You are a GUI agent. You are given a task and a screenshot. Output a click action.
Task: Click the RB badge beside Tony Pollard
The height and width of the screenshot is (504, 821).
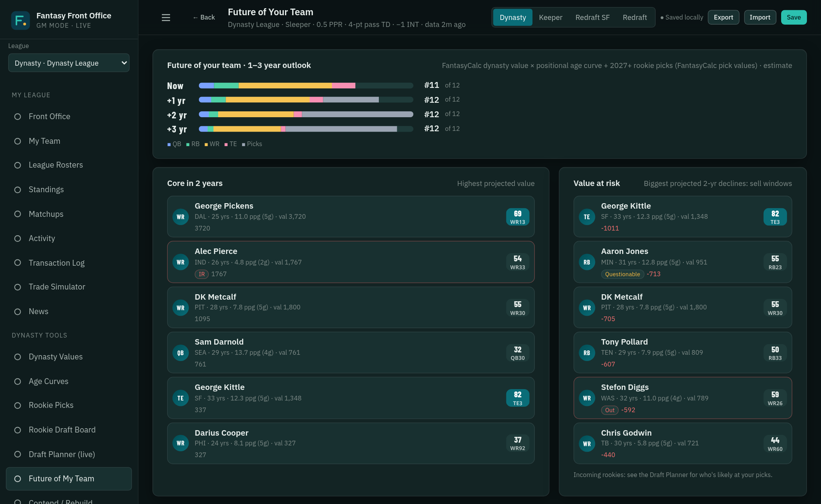(x=587, y=353)
